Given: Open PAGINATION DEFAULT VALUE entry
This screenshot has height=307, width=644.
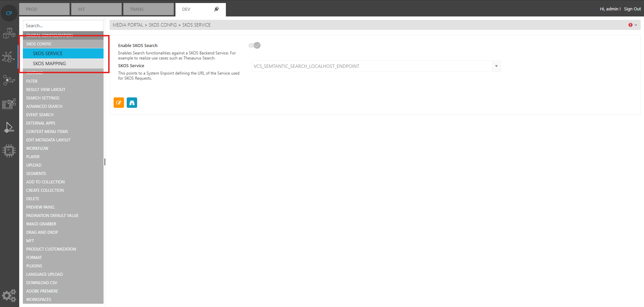Looking at the screenshot, I should tap(63, 216).
